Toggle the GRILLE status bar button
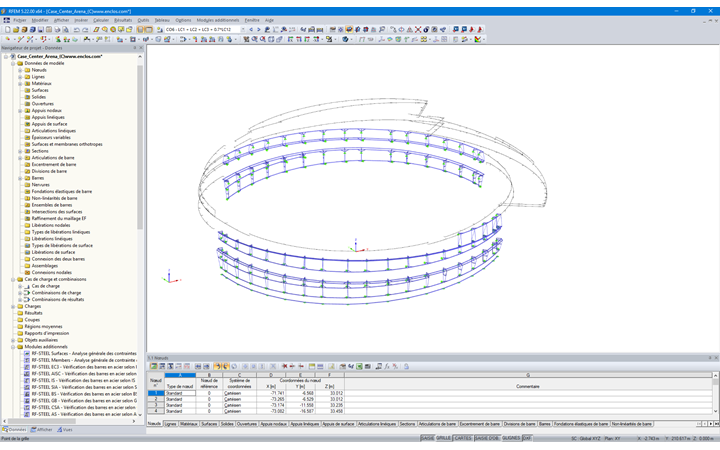Screen dimensions: 720x450 pos(443,439)
